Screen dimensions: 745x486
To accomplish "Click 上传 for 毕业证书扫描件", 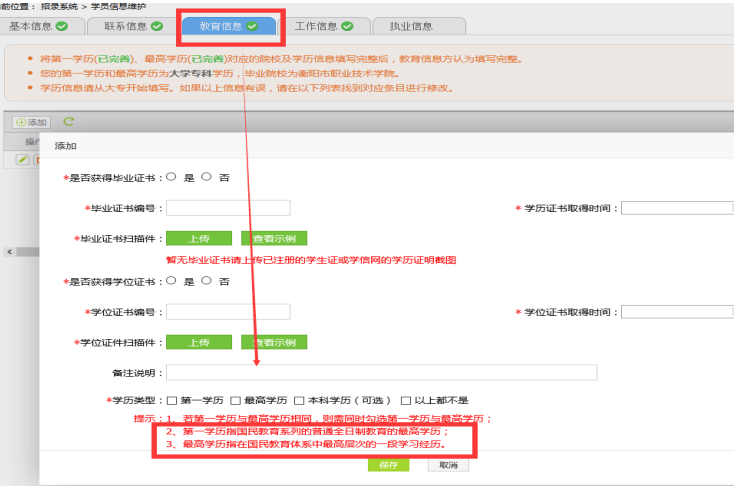I will tap(198, 239).
